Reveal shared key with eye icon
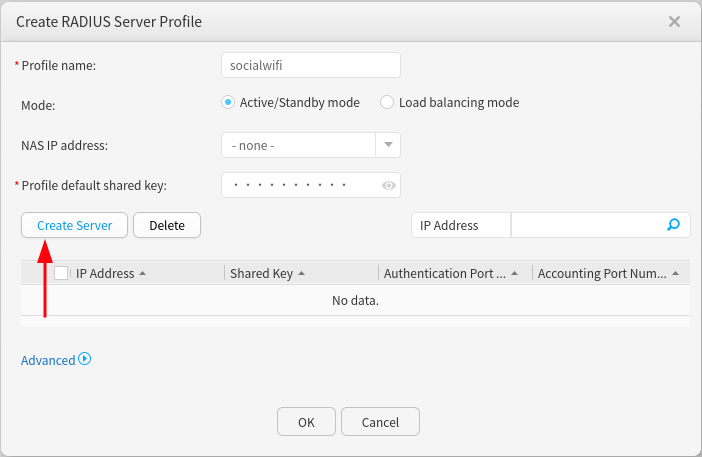 pyautogui.click(x=389, y=185)
